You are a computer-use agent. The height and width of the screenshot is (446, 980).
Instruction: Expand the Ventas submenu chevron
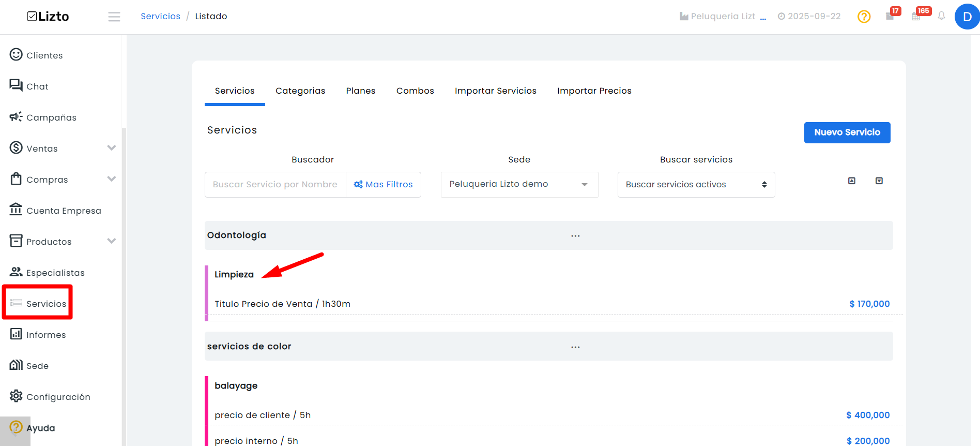(x=111, y=148)
